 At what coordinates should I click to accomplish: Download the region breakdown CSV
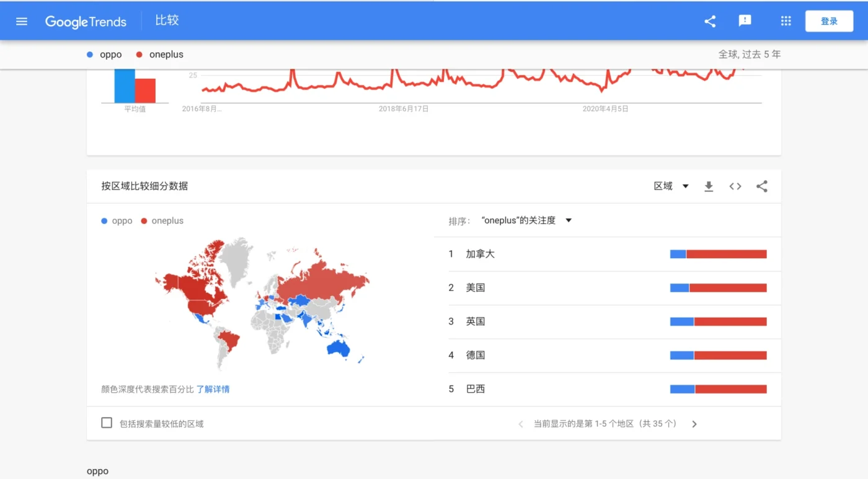709,186
